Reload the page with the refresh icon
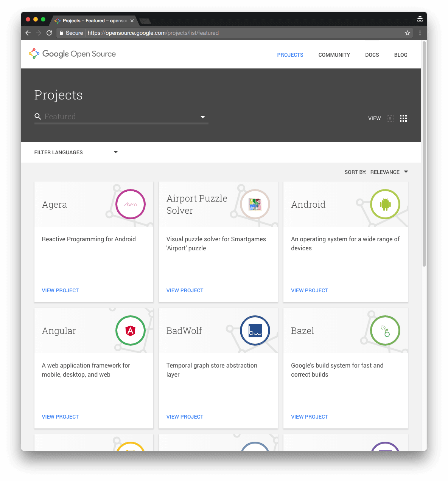 coord(49,33)
